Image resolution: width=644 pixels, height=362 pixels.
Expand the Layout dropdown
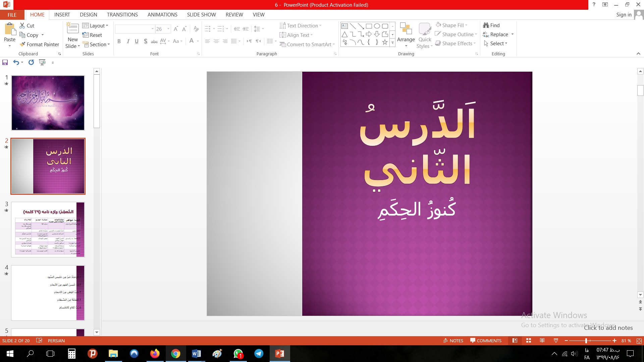click(x=96, y=25)
